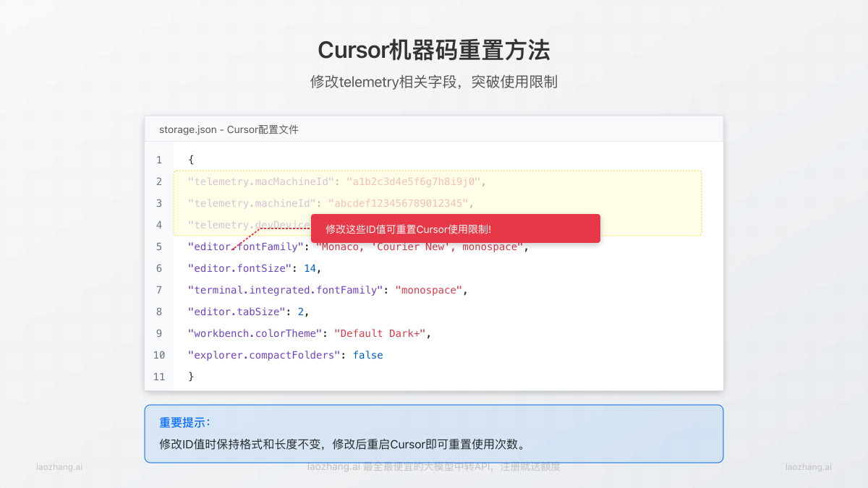Click the "重要提示:" label
This screenshot has width=868, height=488.
[185, 422]
